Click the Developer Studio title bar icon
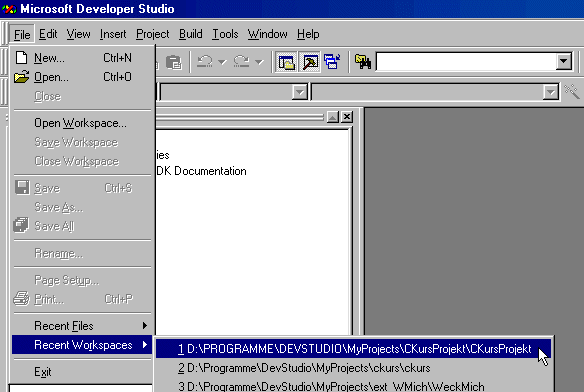The image size is (584, 392). [x=9, y=9]
